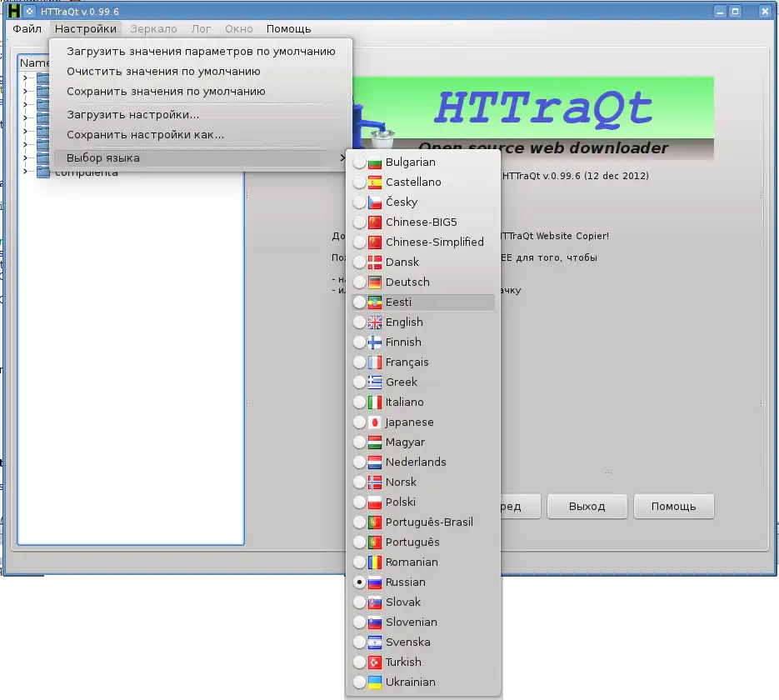Select the Português radio button
This screenshot has height=700, width=779.
pos(359,542)
